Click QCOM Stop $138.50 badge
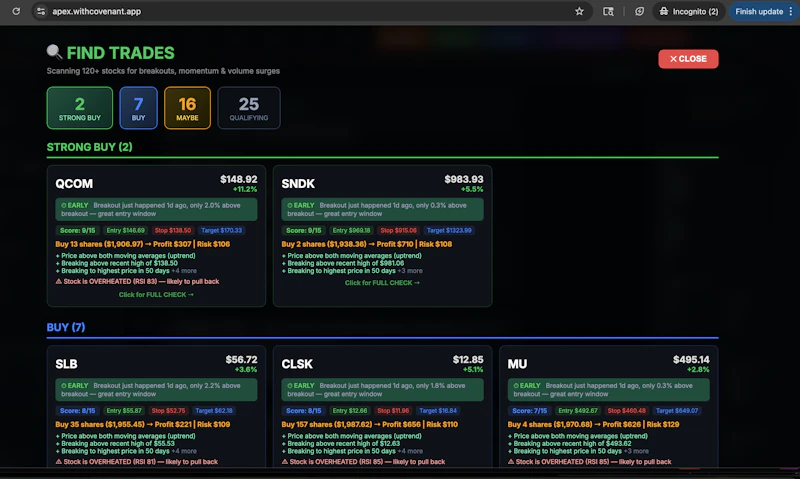 tap(172, 231)
